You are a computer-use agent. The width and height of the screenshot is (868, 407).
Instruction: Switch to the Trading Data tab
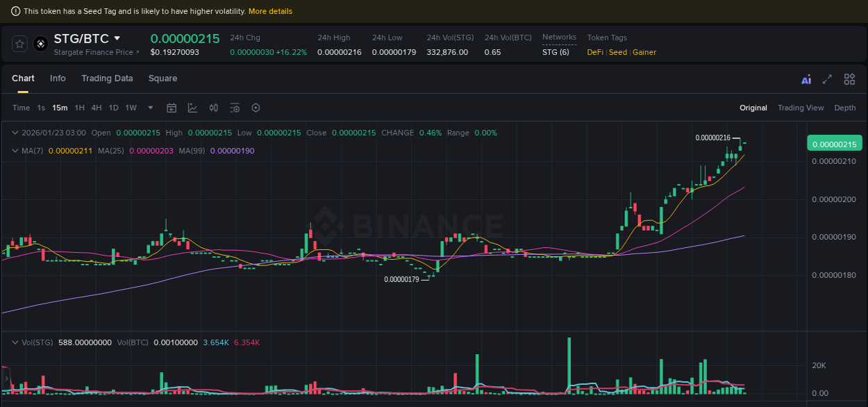coord(107,78)
